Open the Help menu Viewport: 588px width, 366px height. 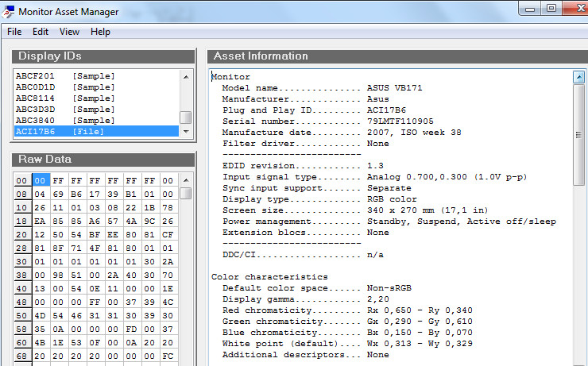tap(100, 32)
